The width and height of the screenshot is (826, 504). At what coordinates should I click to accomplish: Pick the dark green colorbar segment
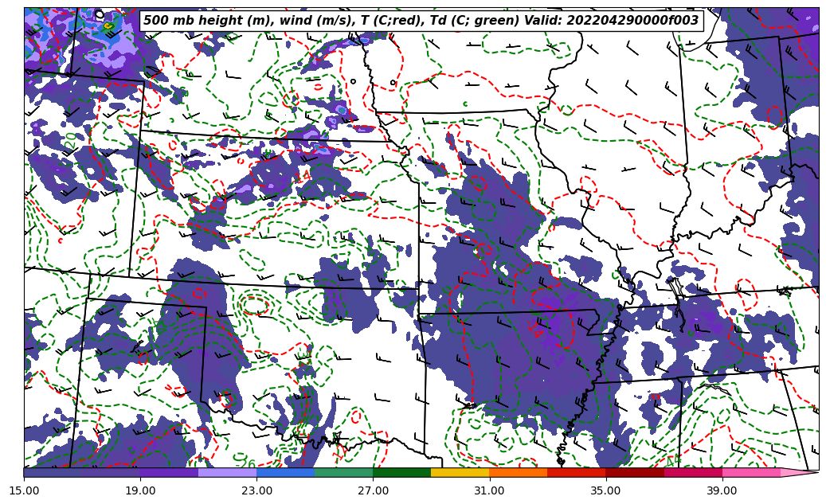(401, 472)
